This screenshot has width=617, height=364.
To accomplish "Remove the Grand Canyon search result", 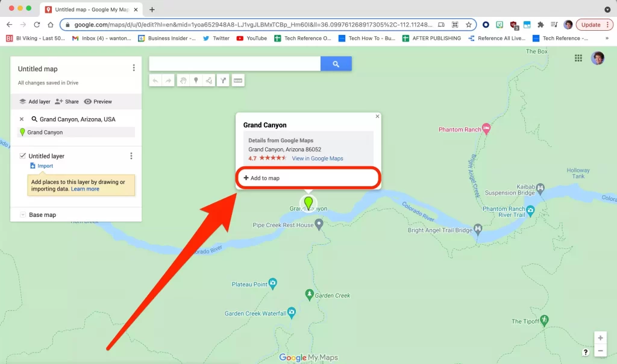I will [22, 119].
